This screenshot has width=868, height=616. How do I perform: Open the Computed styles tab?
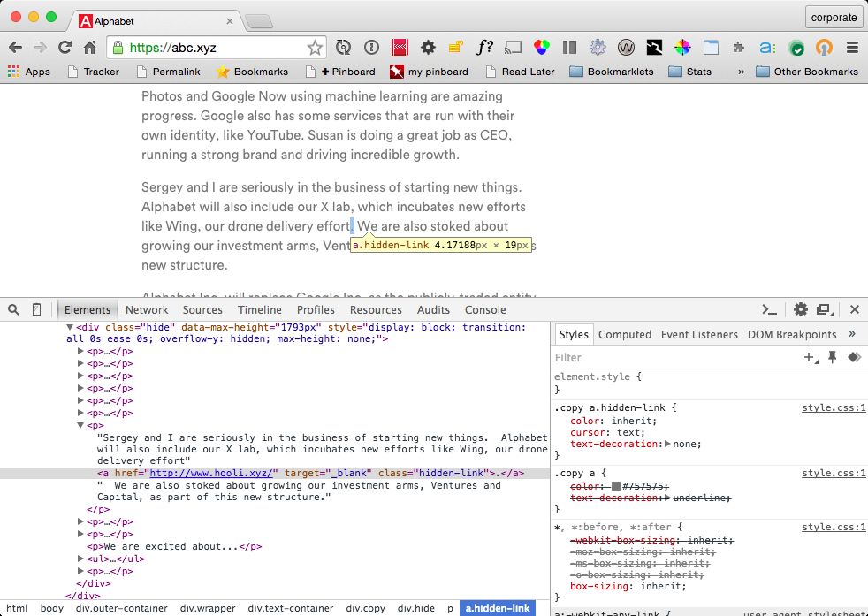click(624, 335)
